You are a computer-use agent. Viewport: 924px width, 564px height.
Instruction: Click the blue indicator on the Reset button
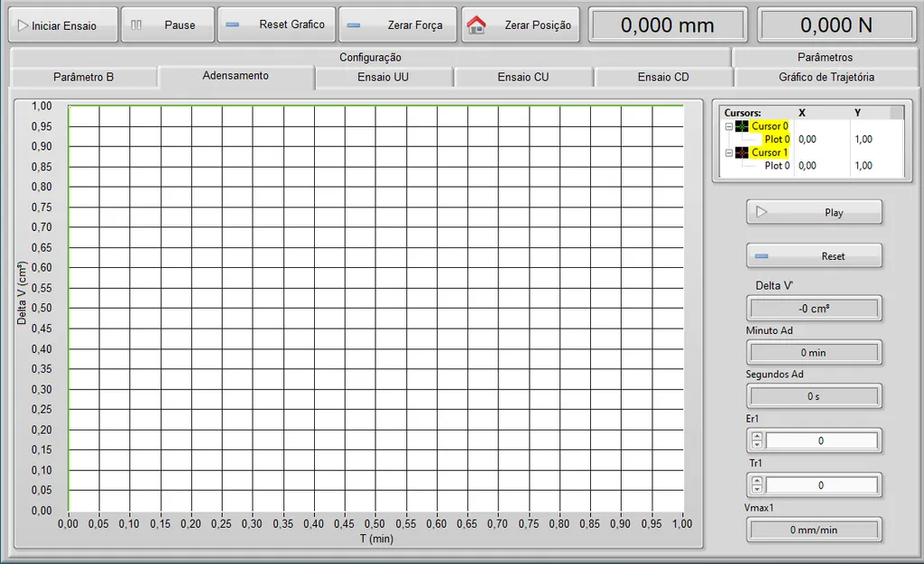762,255
